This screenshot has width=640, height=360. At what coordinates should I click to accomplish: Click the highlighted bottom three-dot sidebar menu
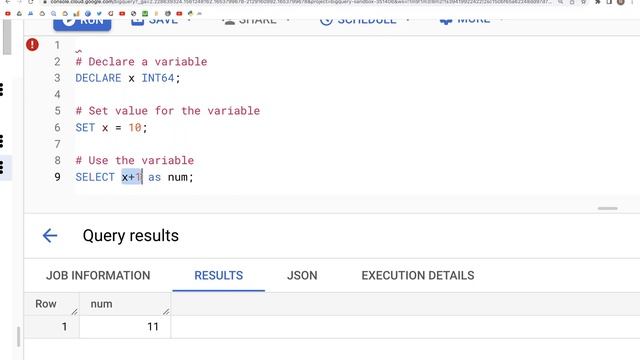pyautogui.click(x=2, y=167)
